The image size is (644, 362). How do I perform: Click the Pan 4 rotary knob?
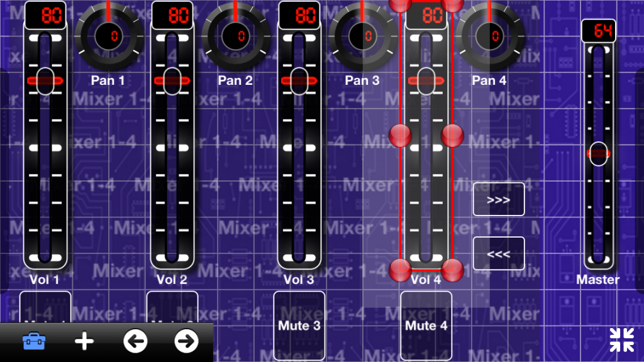[x=489, y=36]
